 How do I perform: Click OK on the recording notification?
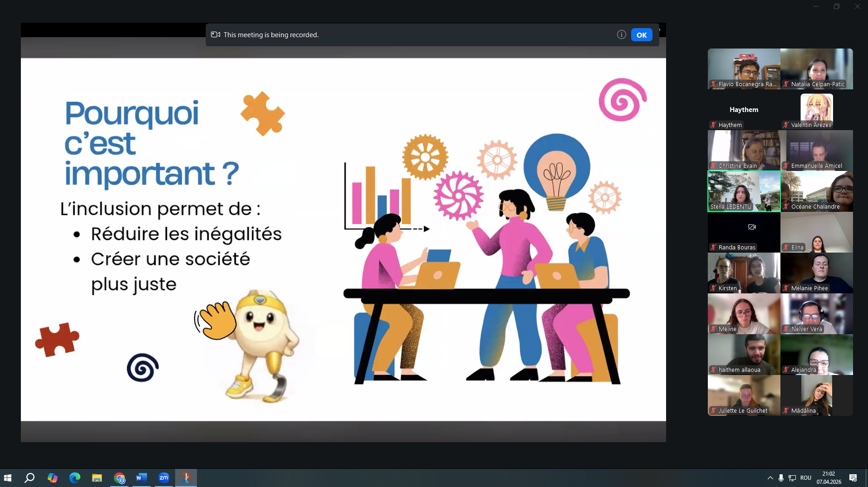(x=641, y=35)
